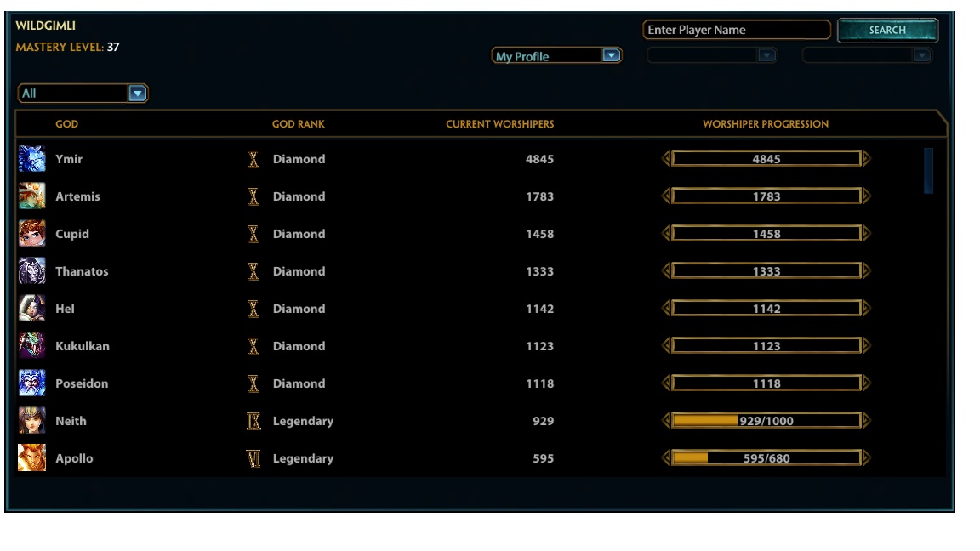
Task: Click the god list vertical scrollbar
Action: (x=928, y=171)
